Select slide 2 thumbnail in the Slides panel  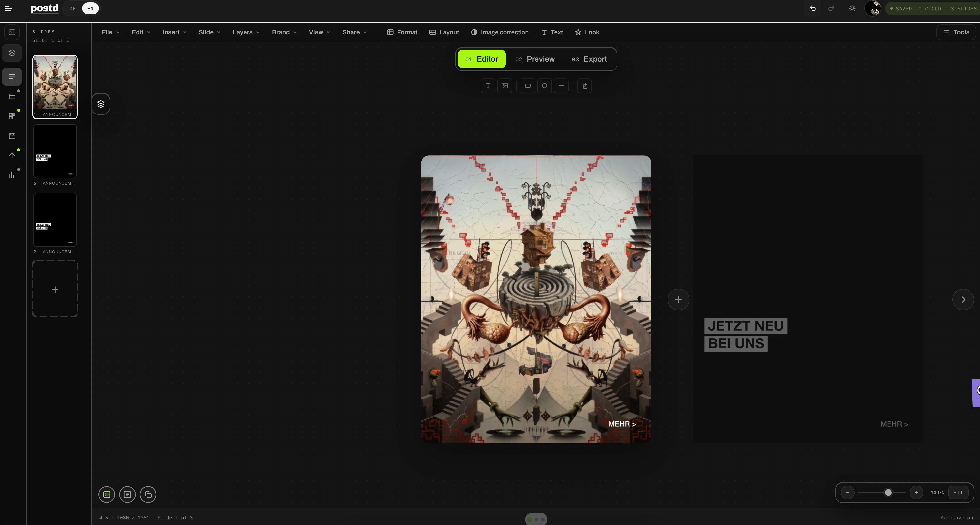(55, 151)
